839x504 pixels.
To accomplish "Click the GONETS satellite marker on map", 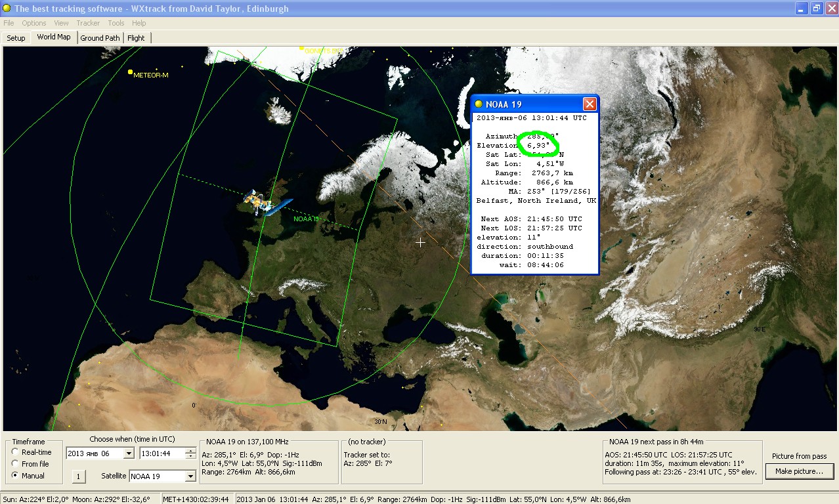I will click(x=302, y=49).
